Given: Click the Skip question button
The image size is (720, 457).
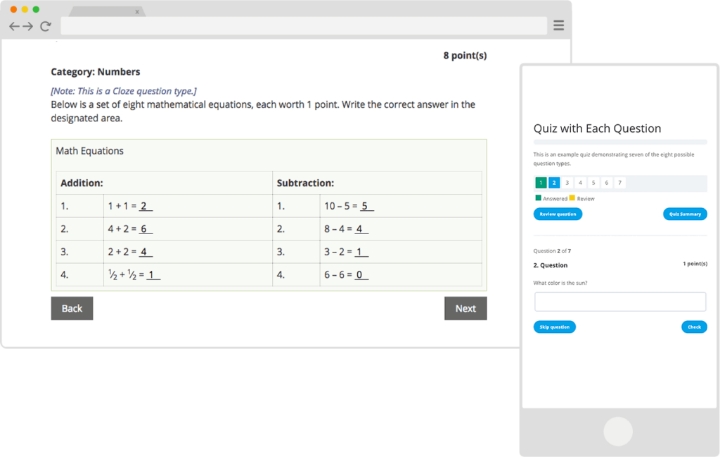Looking at the screenshot, I should tap(554, 327).
